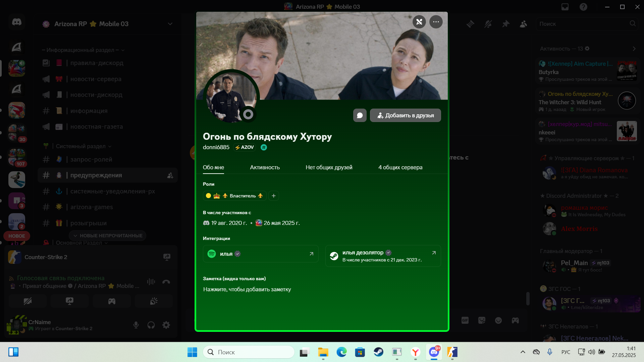This screenshot has height=362, width=644.
Task: Click invite icon on предупреждения channel
Action: coord(170,175)
